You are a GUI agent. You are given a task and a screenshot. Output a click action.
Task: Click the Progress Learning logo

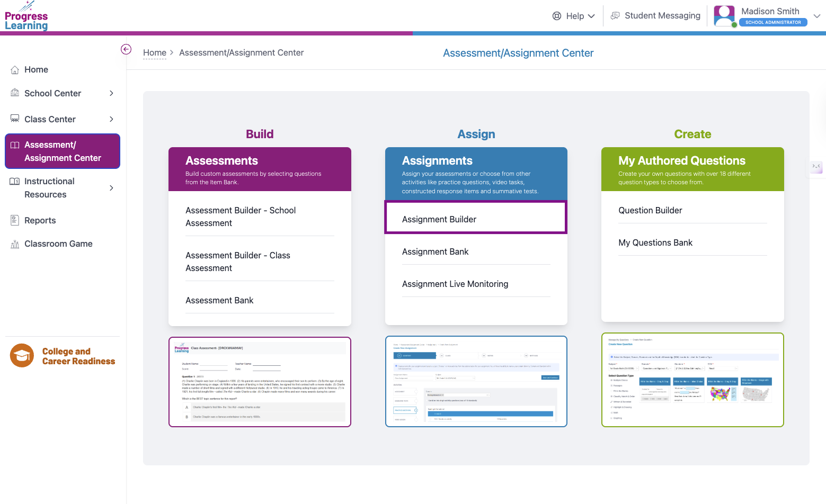26,16
